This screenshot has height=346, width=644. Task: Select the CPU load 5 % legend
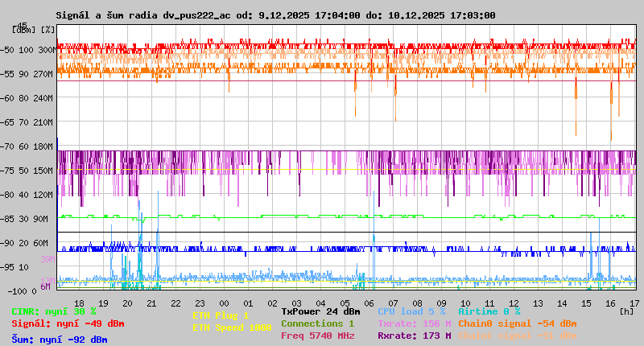(x=411, y=311)
